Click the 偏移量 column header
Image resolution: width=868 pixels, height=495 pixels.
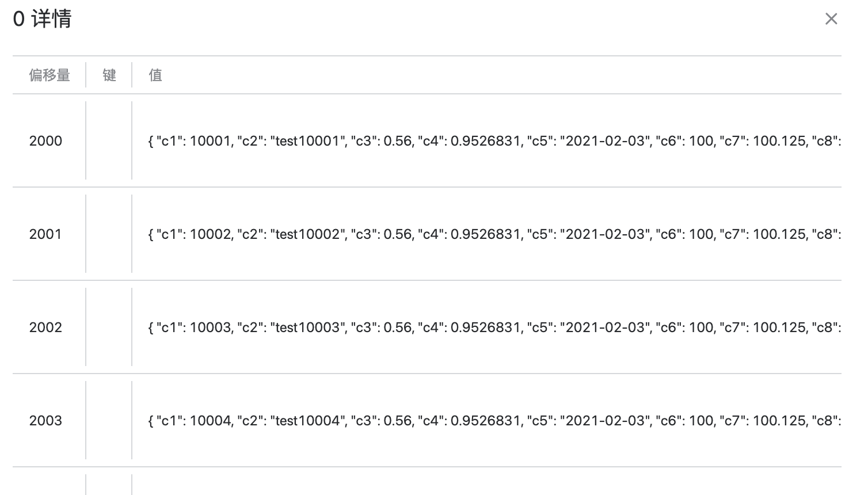50,75
